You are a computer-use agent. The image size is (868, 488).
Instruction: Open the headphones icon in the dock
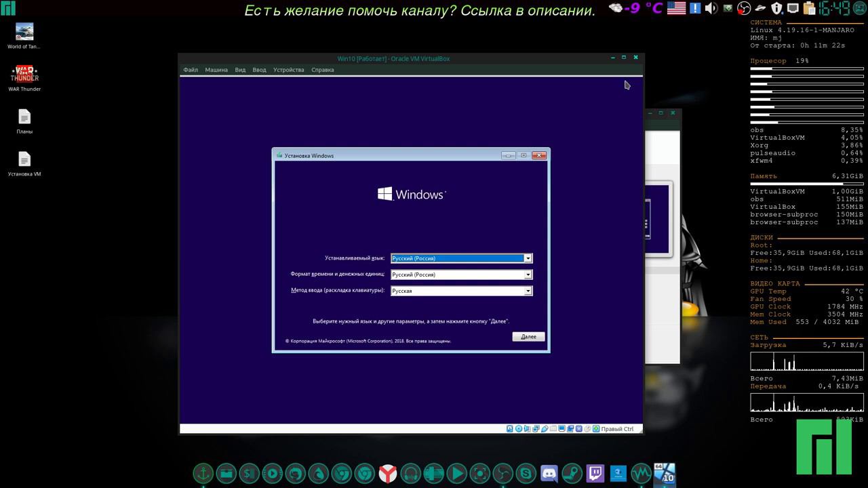click(411, 472)
